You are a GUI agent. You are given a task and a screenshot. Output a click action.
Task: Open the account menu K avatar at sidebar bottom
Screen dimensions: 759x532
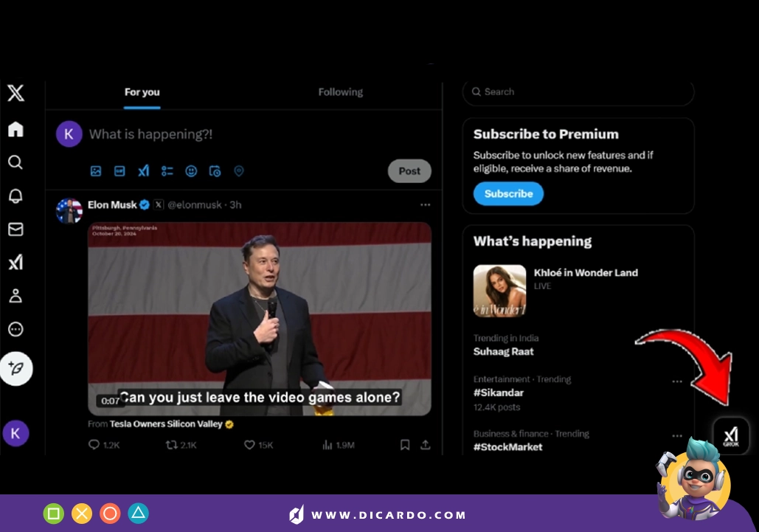pyautogui.click(x=15, y=433)
